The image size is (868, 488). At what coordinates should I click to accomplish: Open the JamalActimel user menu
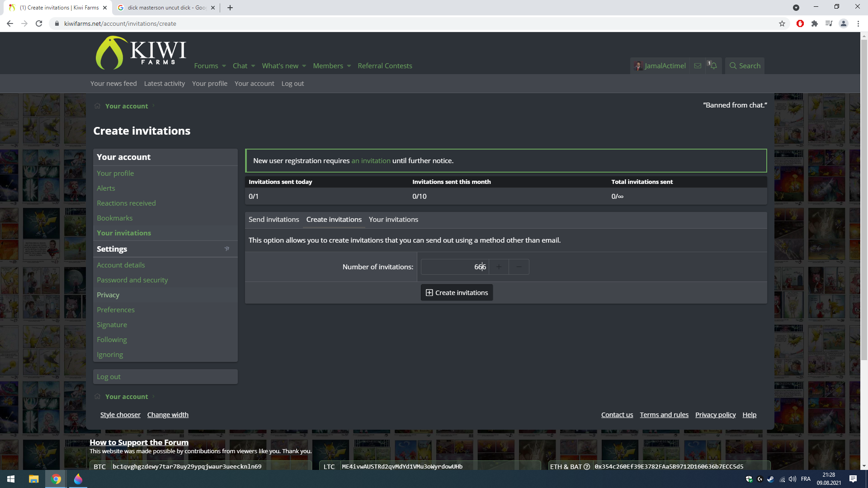click(x=660, y=66)
